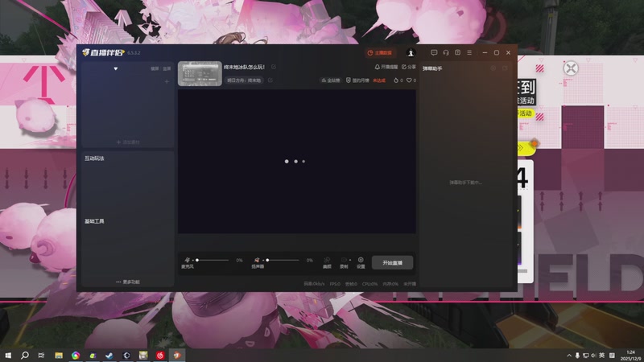The width and height of the screenshot is (644, 362).
Task: Open Steam from the taskbar
Action: click(x=109, y=356)
